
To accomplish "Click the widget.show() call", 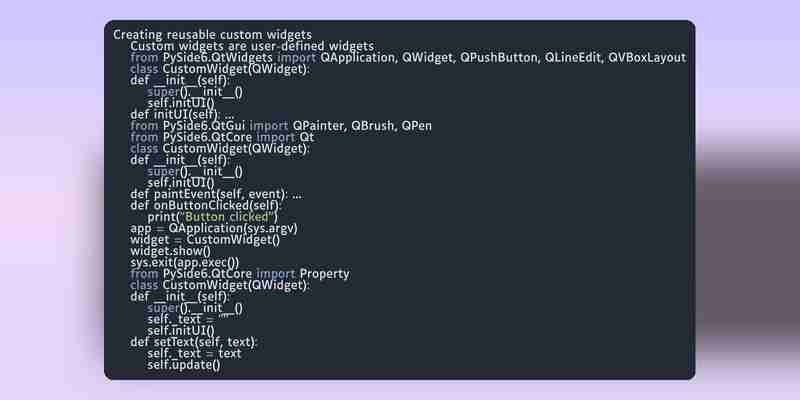I will 170,252.
